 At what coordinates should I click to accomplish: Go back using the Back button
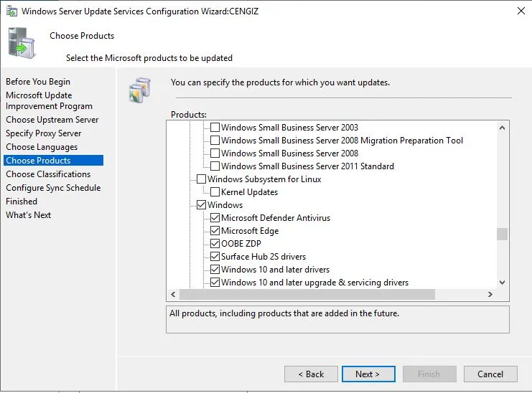pos(311,374)
